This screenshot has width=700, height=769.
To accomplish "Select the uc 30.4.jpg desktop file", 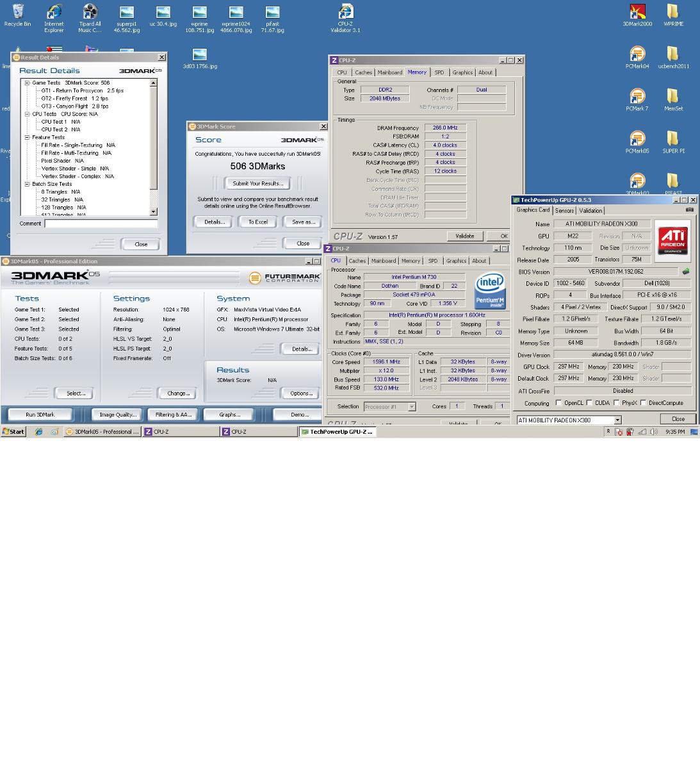I will [x=163, y=15].
